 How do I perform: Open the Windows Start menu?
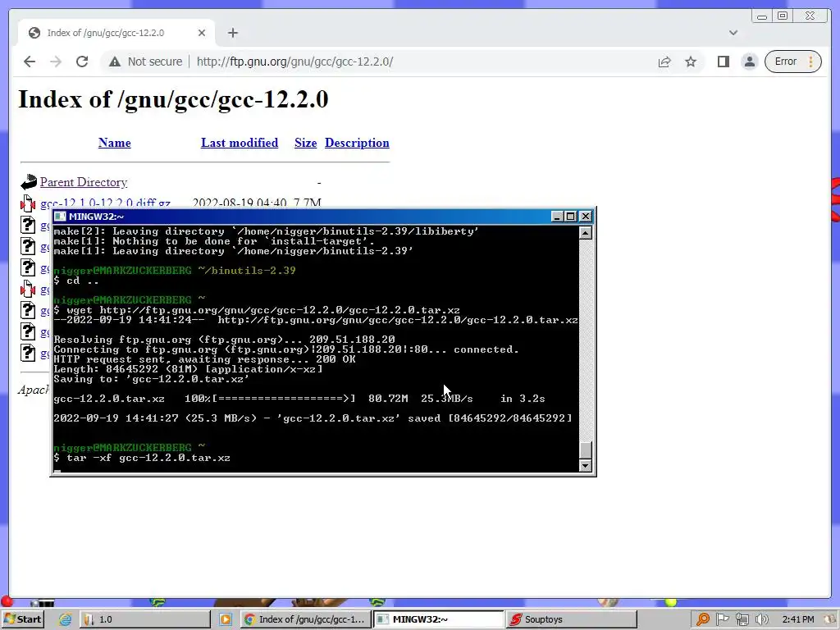[x=22, y=619]
